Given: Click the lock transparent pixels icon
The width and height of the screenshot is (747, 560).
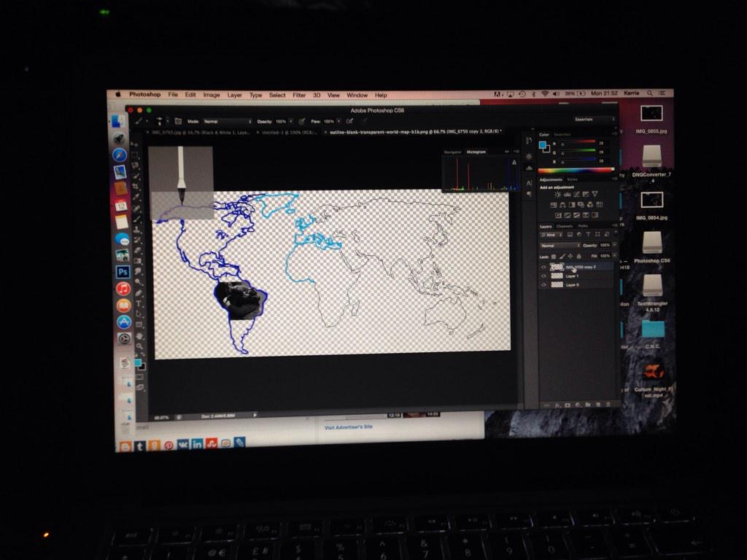Looking at the screenshot, I should [554, 256].
